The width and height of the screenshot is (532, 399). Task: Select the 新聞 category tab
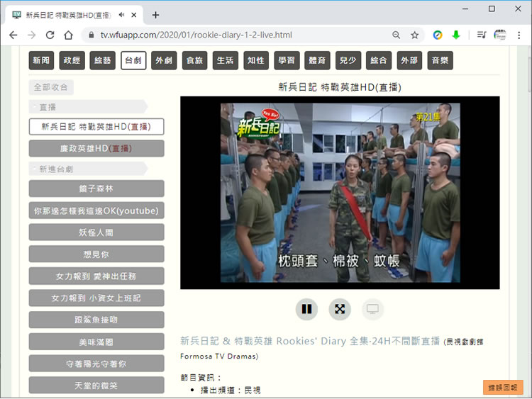click(41, 60)
